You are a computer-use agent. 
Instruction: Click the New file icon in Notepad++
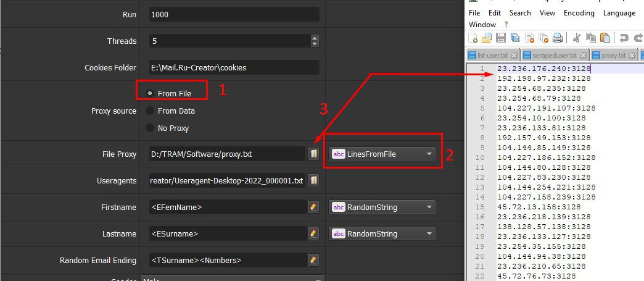coord(473,38)
